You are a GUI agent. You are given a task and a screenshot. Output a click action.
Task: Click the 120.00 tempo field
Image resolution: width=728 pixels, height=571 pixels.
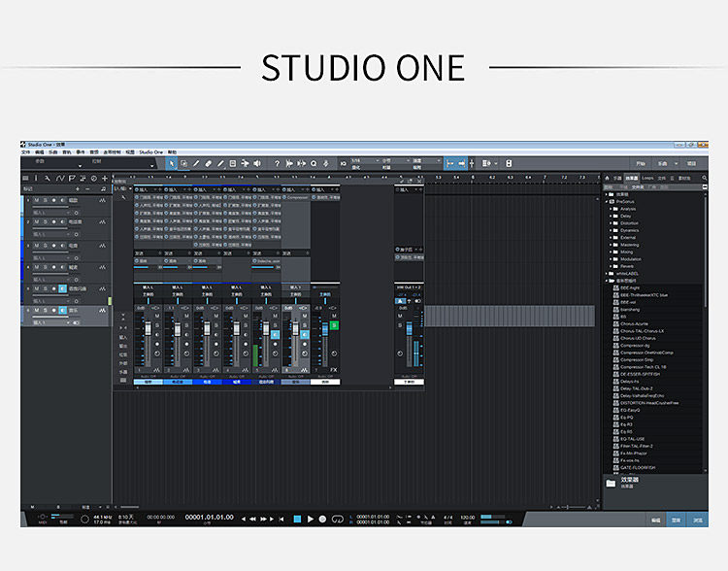(x=467, y=518)
